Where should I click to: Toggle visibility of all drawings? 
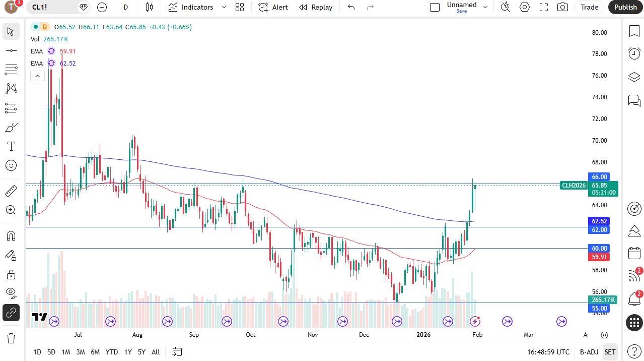tap(11, 293)
